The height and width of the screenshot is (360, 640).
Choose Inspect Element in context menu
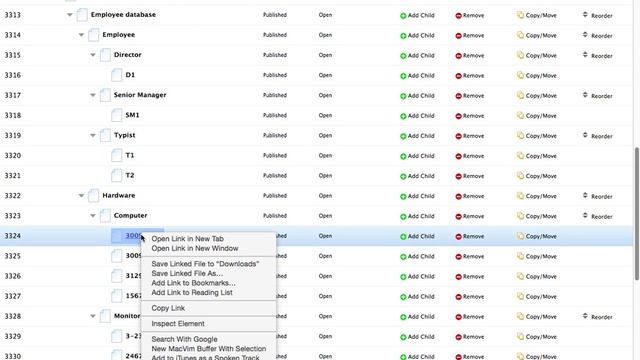tap(178, 324)
